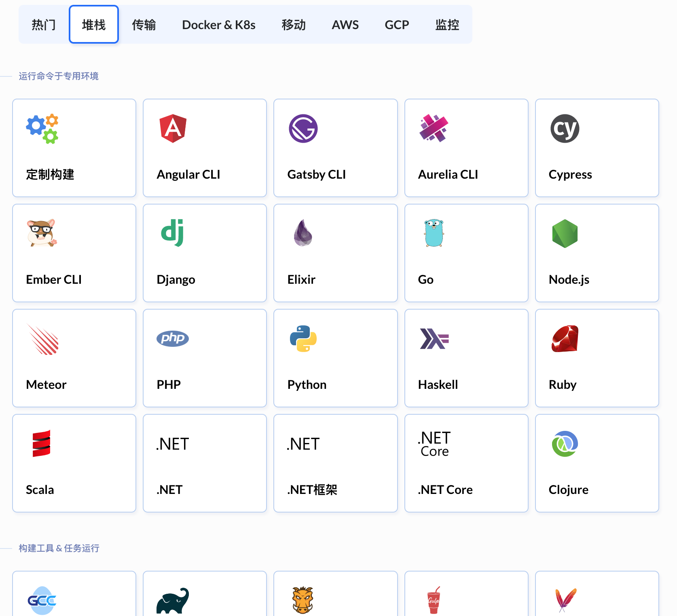Click the Meteor red streaks icon
677x616 pixels.
(x=43, y=339)
